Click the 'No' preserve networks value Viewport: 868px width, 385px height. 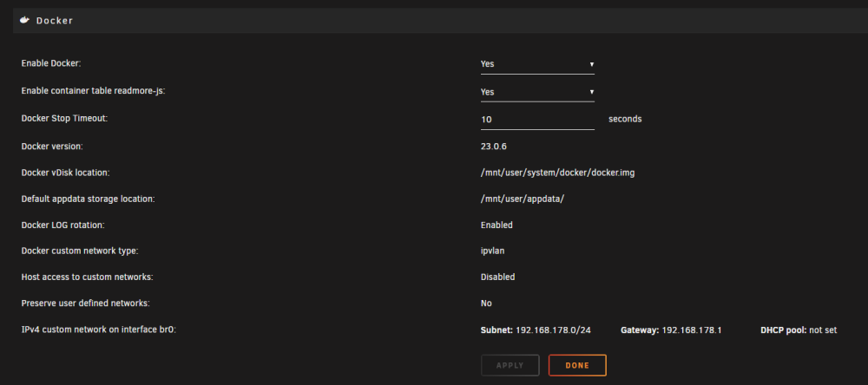486,303
